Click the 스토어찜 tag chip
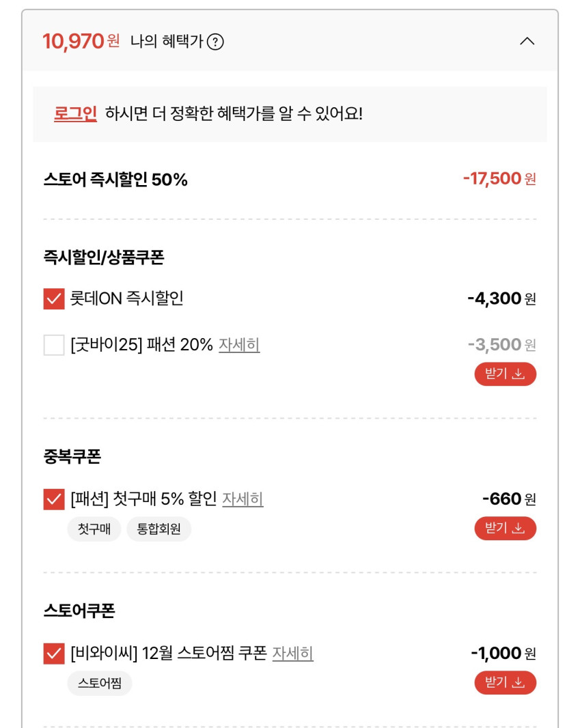This screenshot has height=728, width=580. (x=100, y=684)
